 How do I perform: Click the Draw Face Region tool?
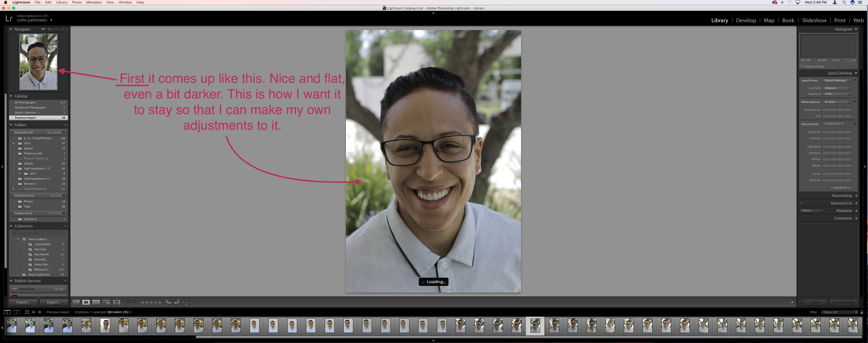186,302
